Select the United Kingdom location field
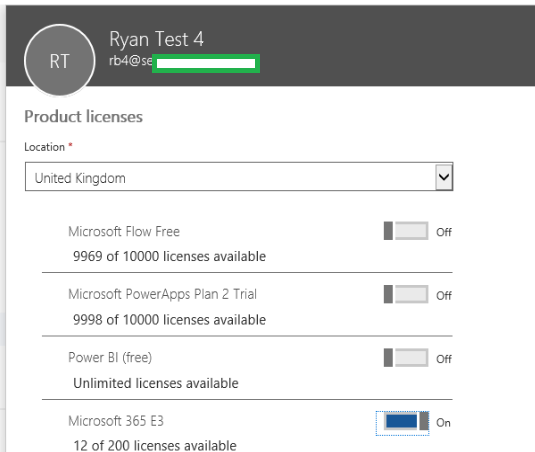 coord(239,177)
